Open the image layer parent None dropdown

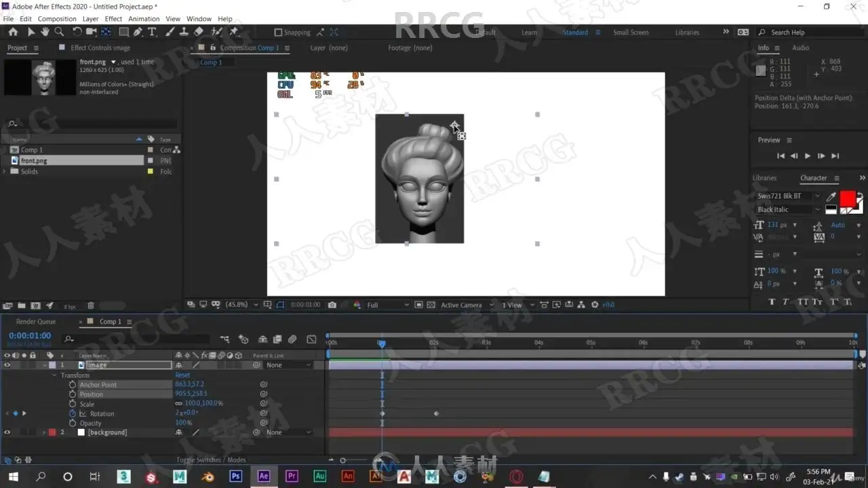(x=289, y=365)
